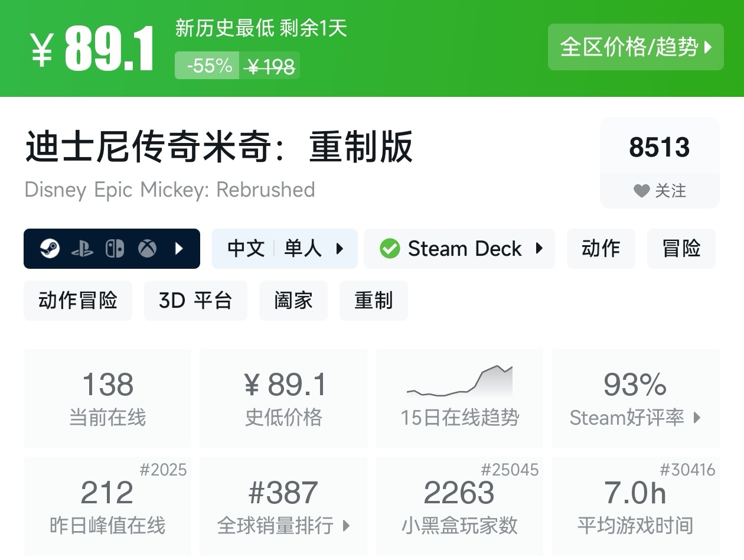Click the 昨日峰值在线 212 stat card

107,506
